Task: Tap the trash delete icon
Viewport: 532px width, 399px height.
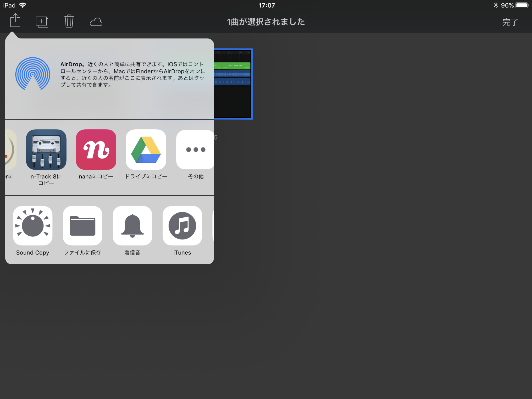Action: [x=69, y=21]
